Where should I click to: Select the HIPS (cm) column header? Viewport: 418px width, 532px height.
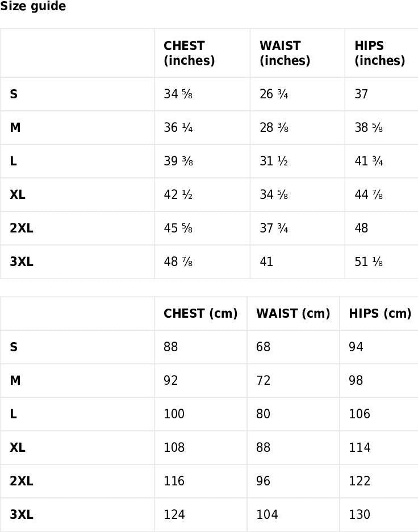click(380, 314)
